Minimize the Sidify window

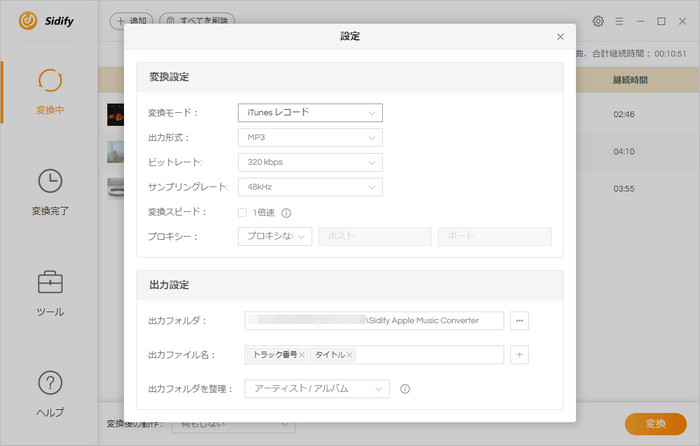click(640, 21)
